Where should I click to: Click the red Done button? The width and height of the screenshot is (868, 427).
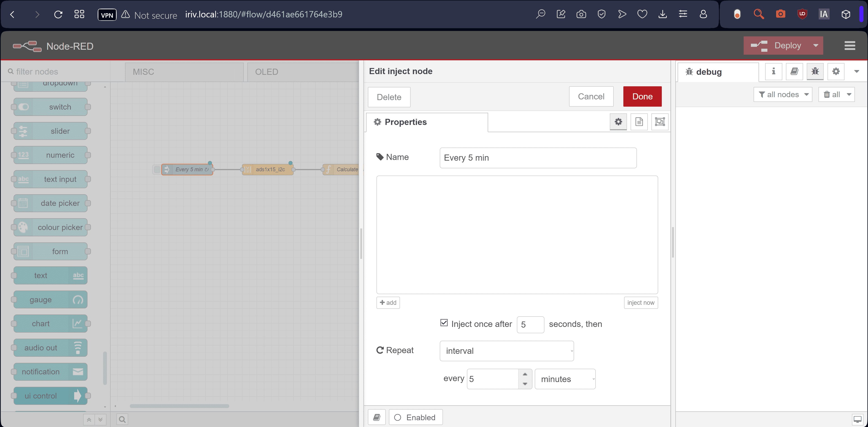coord(642,97)
